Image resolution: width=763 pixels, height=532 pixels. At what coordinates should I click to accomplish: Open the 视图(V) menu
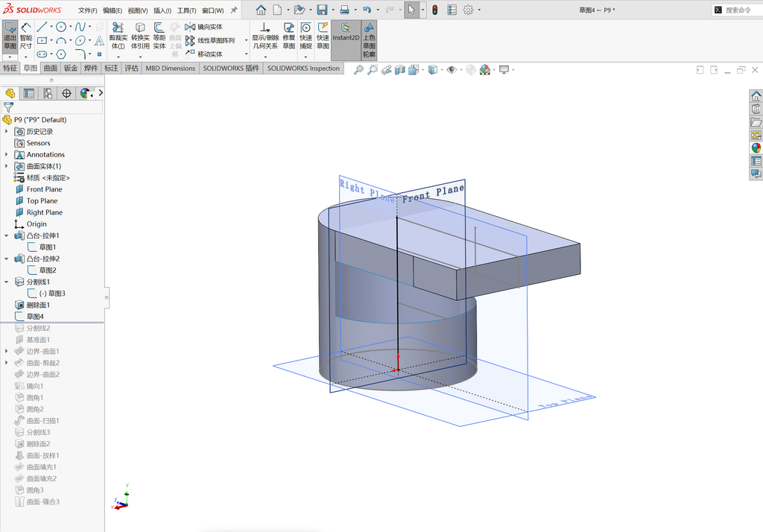pos(138,10)
